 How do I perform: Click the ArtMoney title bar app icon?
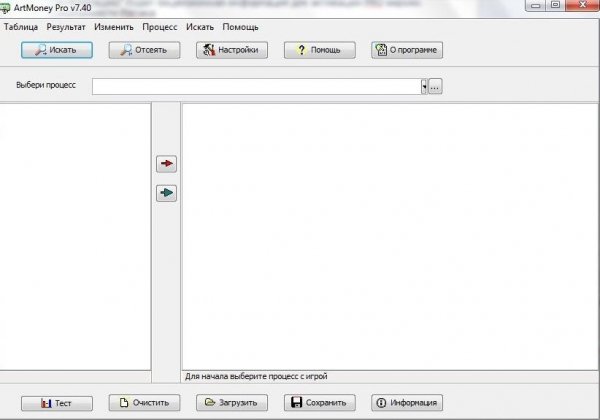pyautogui.click(x=5, y=8)
